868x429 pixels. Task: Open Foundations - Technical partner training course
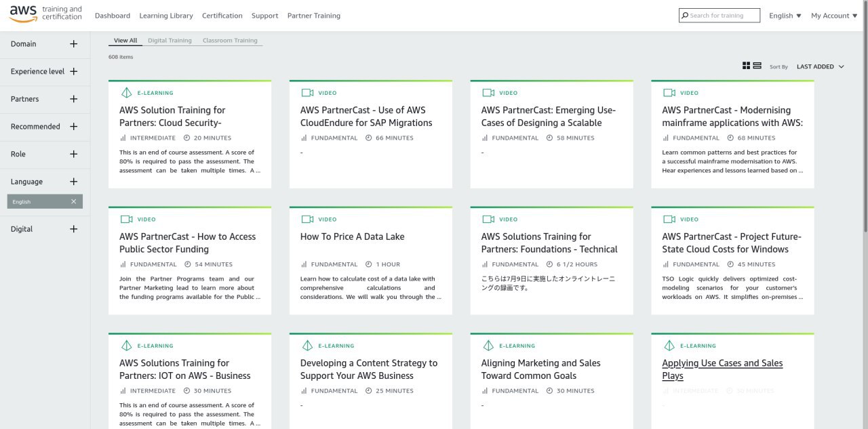tap(549, 243)
